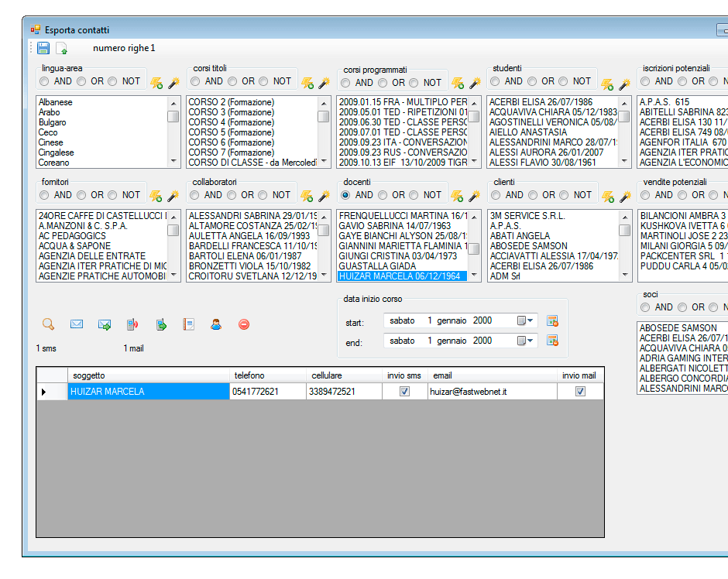Viewport: 728px width, 579px height.
Task: Uncheck invio mail checkbox for HUIZAR MARCELA
Action: (x=580, y=392)
